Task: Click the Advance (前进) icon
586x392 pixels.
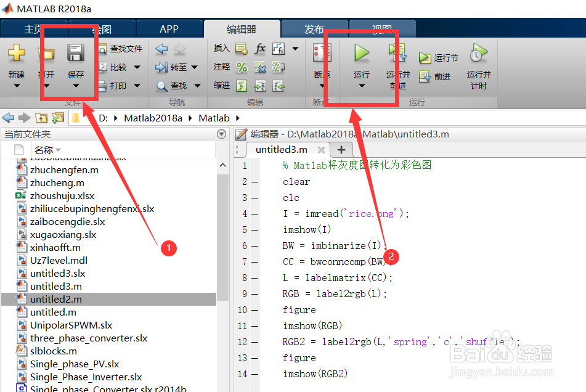Action: [425, 76]
